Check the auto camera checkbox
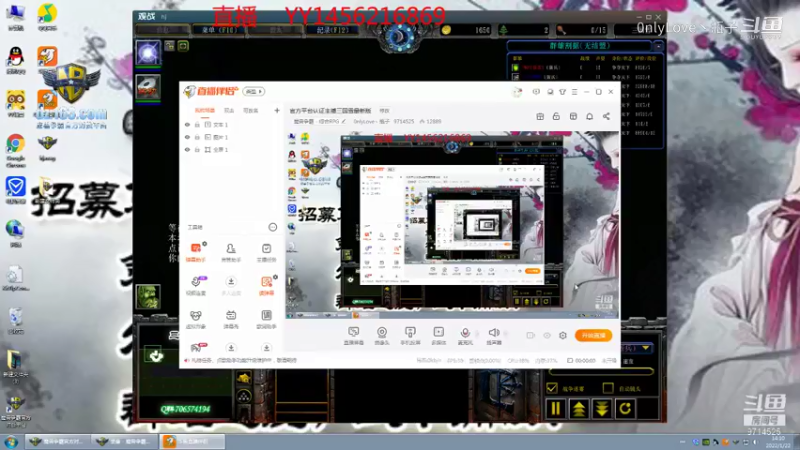This screenshot has width=800, height=450. coord(608,388)
